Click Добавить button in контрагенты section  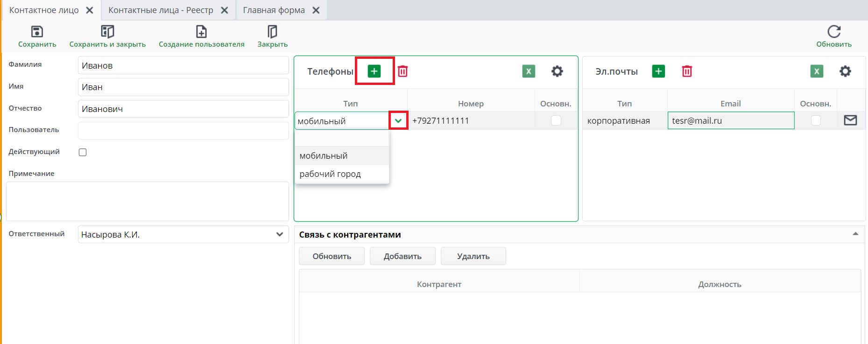coord(402,256)
